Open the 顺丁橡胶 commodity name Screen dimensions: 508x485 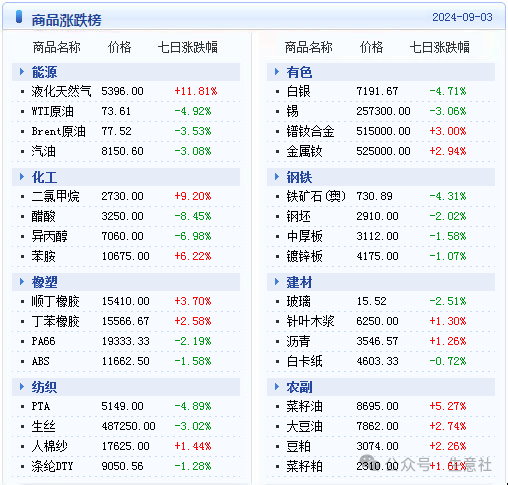click(55, 301)
